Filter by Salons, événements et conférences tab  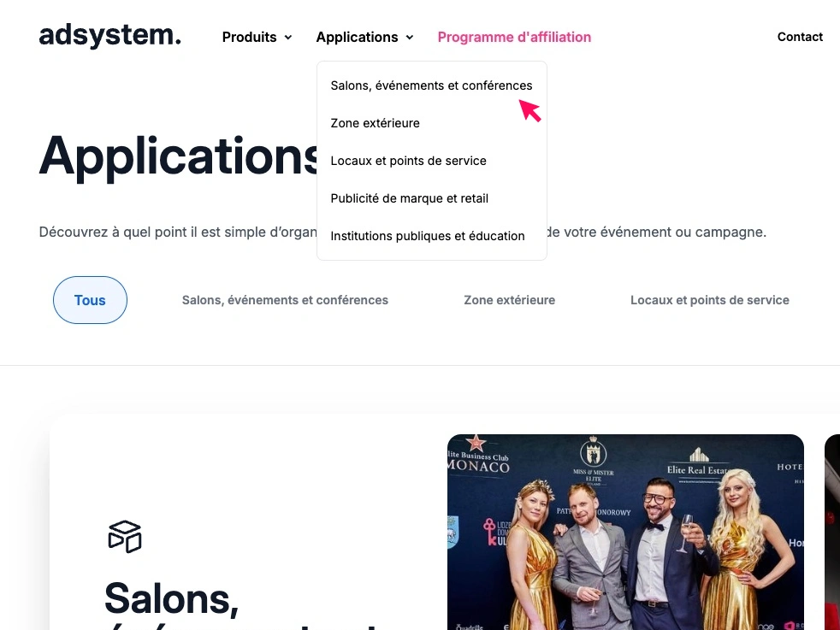coord(285,300)
